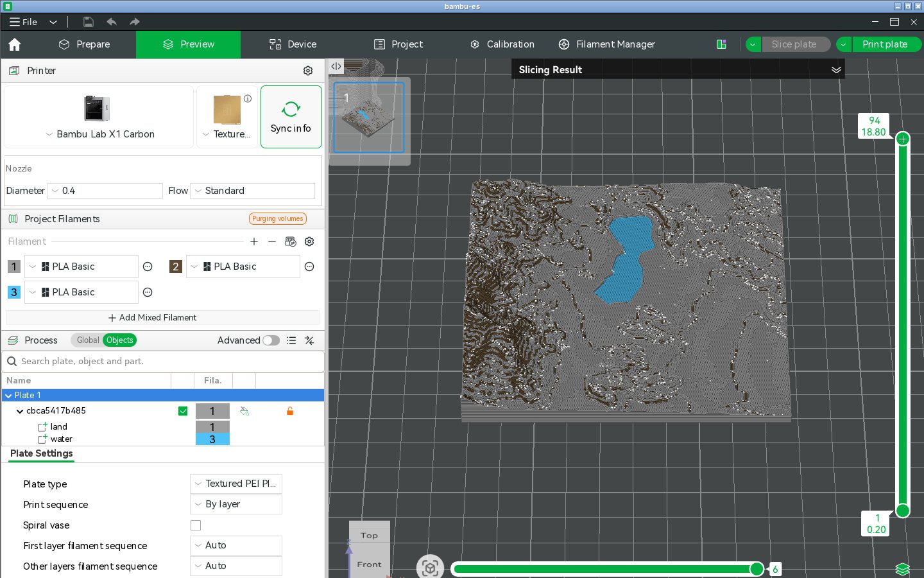Viewport: 924px width, 578px height.
Task: Click the compare presets icon in Process
Action: (x=309, y=340)
